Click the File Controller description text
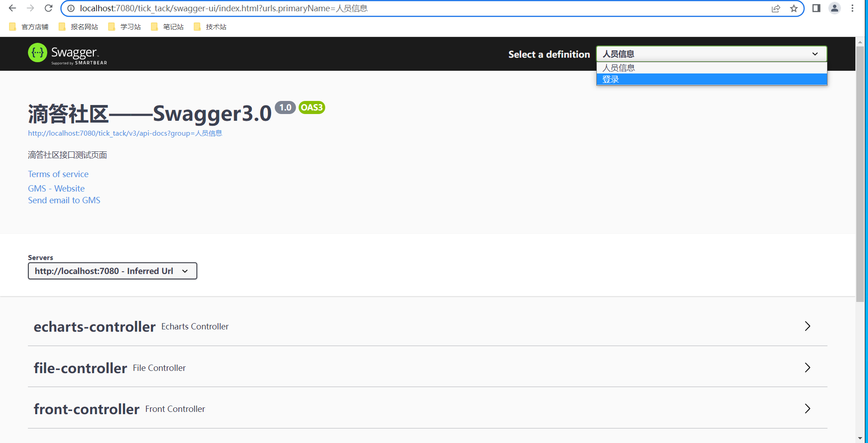This screenshot has height=443, width=868. point(159,368)
